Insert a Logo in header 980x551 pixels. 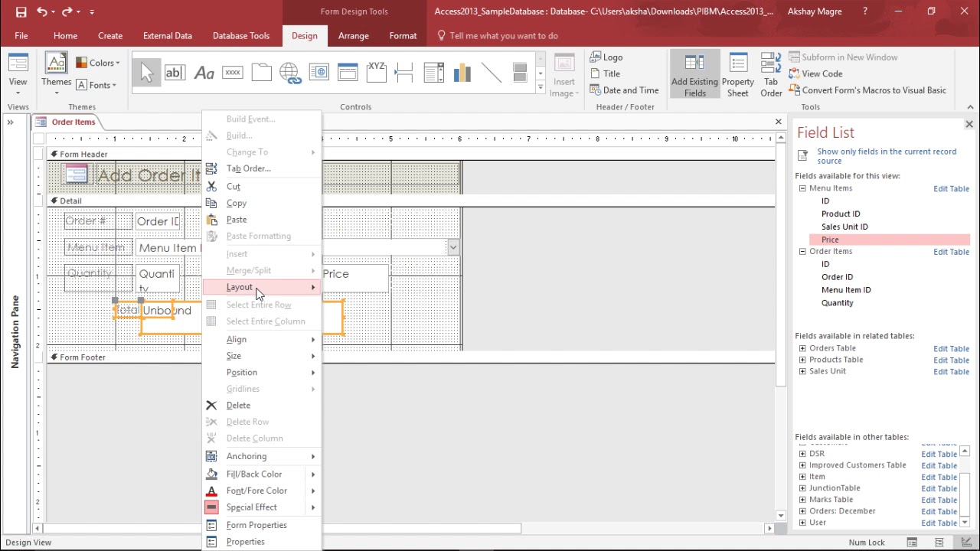click(606, 57)
